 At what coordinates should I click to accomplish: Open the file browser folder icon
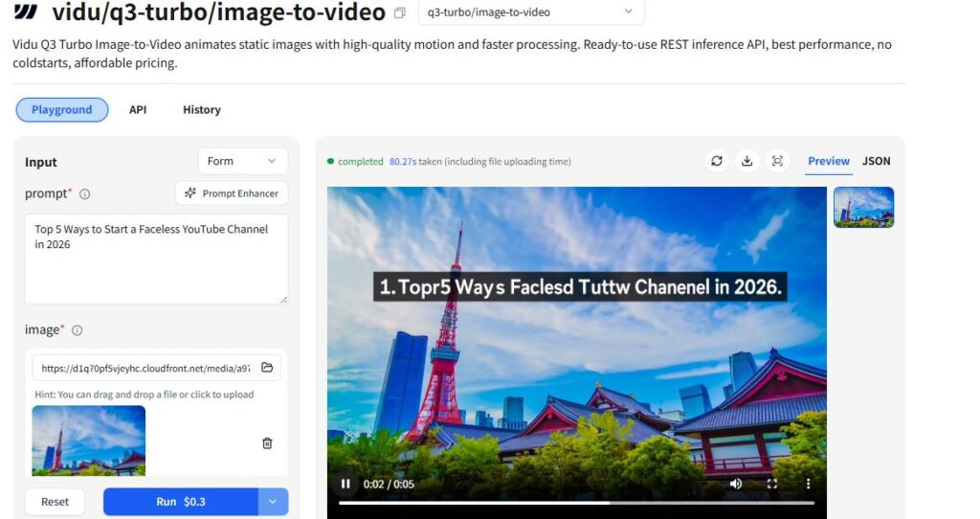[267, 368]
